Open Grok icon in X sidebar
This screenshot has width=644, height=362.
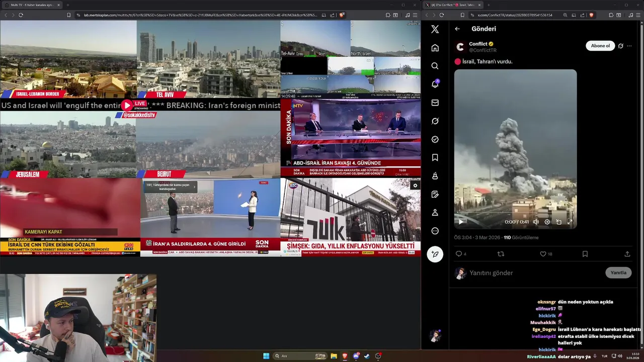pos(435,121)
